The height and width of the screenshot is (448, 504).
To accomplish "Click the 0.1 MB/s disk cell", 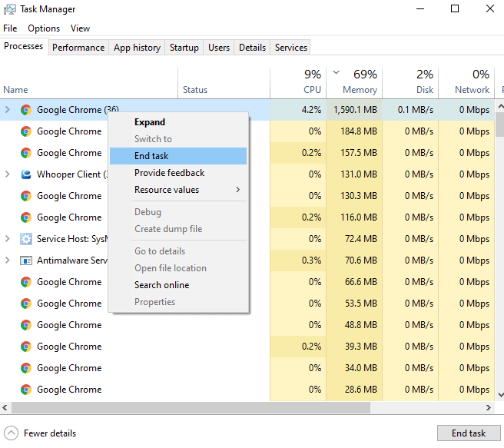I will tap(410, 110).
